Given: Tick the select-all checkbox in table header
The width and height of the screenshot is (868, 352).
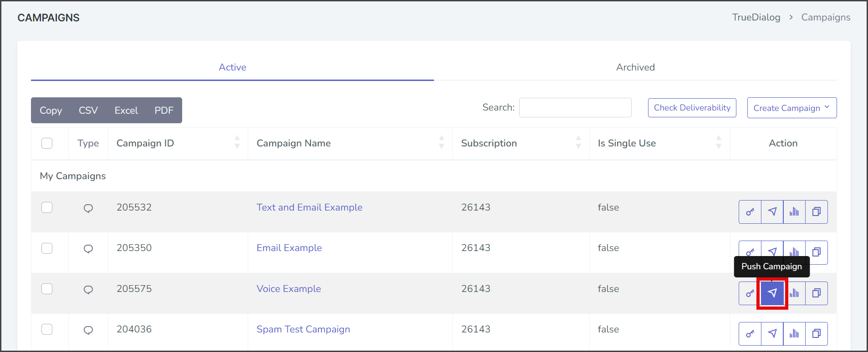Looking at the screenshot, I should click(x=47, y=143).
